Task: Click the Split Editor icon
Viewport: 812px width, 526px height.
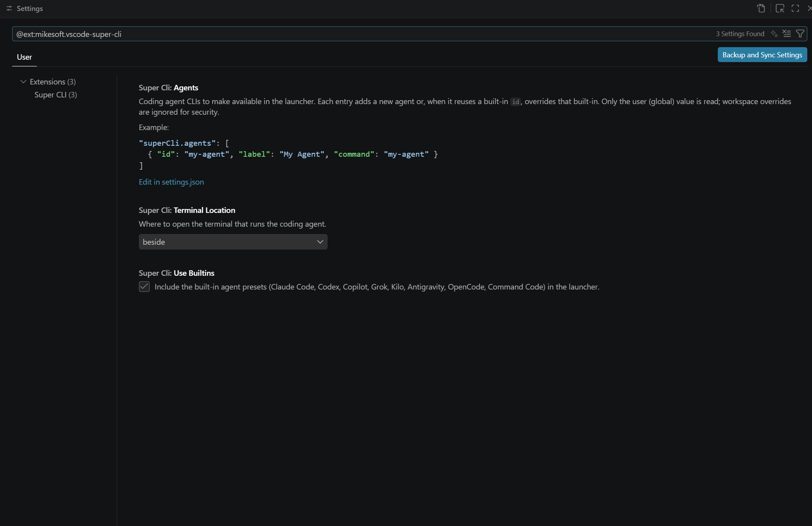Action: (780, 8)
